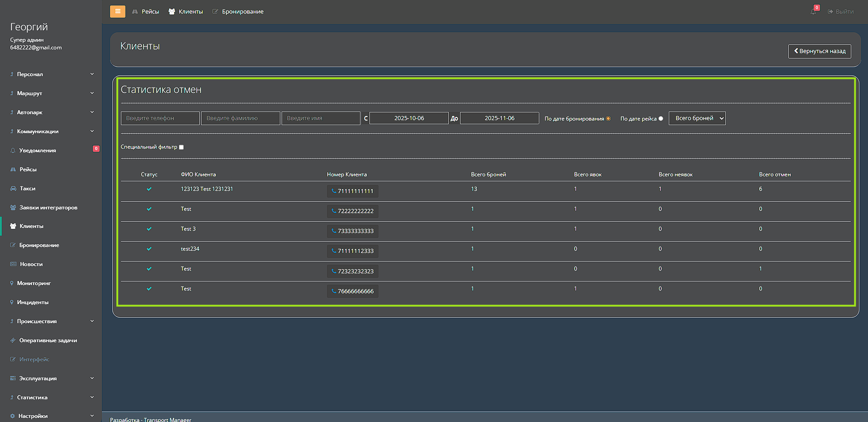Enable the Специальный фильтр checkbox

(182, 147)
